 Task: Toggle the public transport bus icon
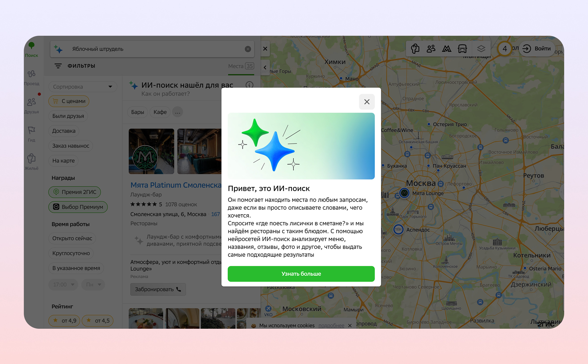462,49
